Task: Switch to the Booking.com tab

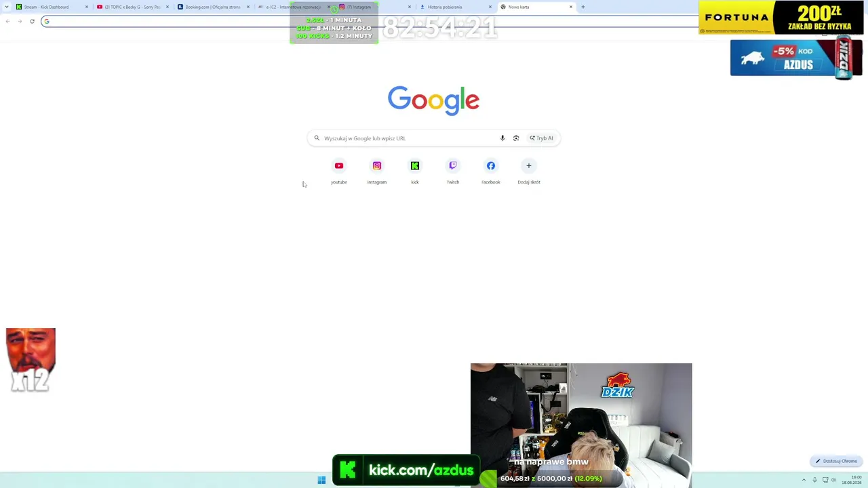Action: pos(213,7)
